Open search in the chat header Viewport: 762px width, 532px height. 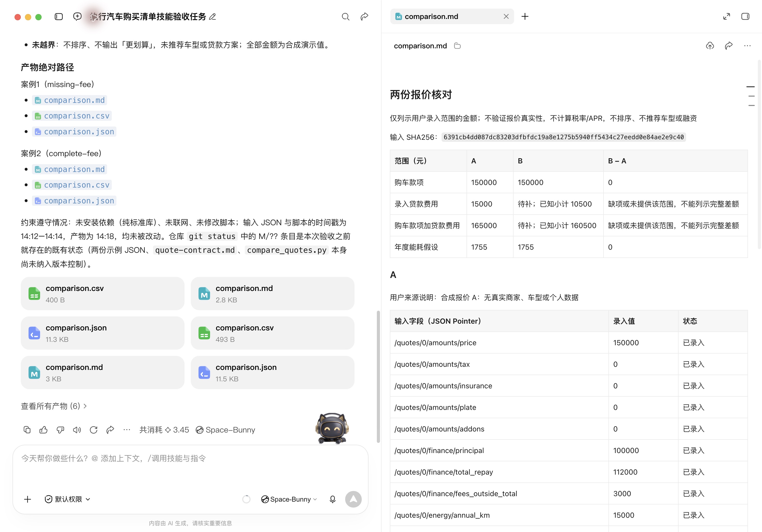[345, 17]
